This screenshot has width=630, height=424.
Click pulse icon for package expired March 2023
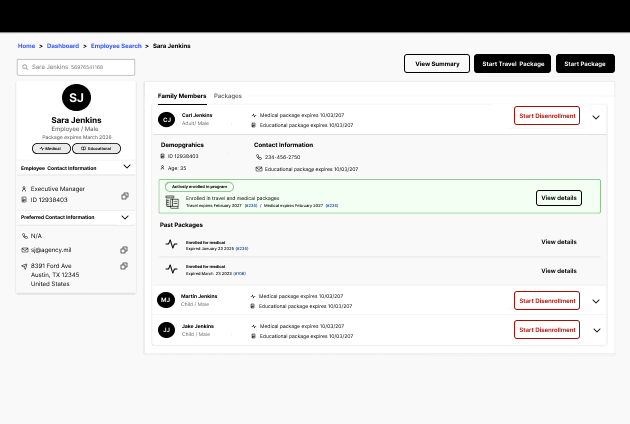pos(172,268)
